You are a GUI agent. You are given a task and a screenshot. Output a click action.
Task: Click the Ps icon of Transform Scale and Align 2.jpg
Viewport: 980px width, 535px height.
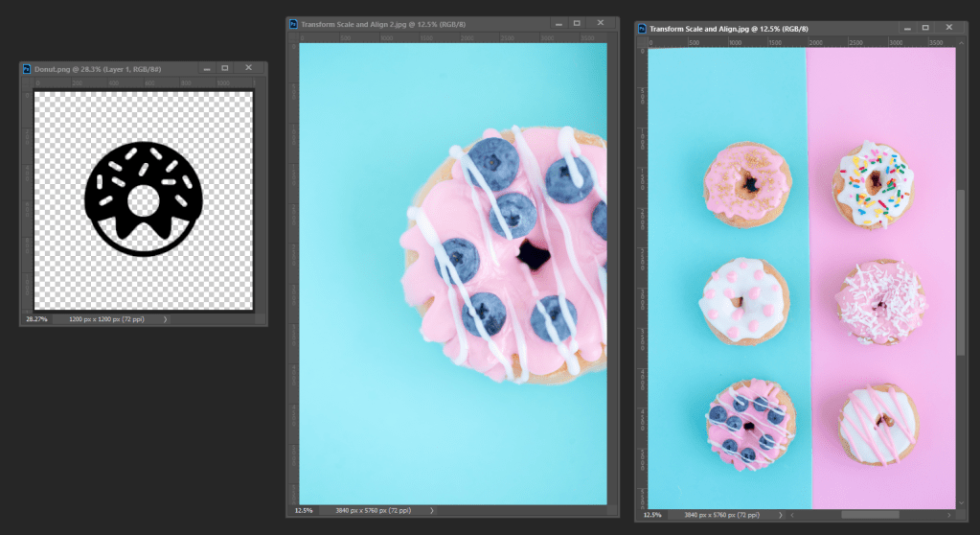click(x=293, y=23)
